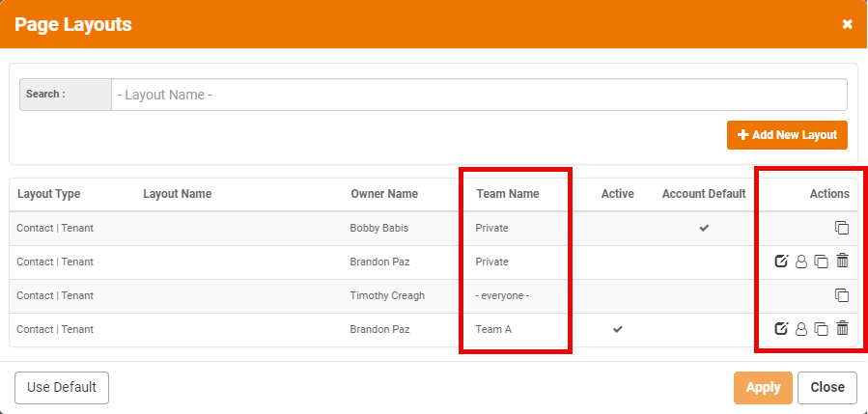Viewport: 868px width, 414px height.
Task: Click the Active checkmark in the Team A row
Action: point(618,329)
